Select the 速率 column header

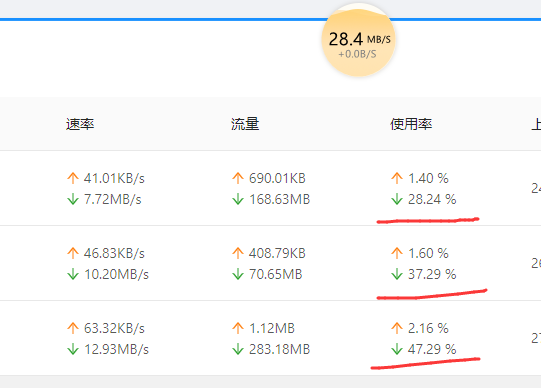click(80, 124)
